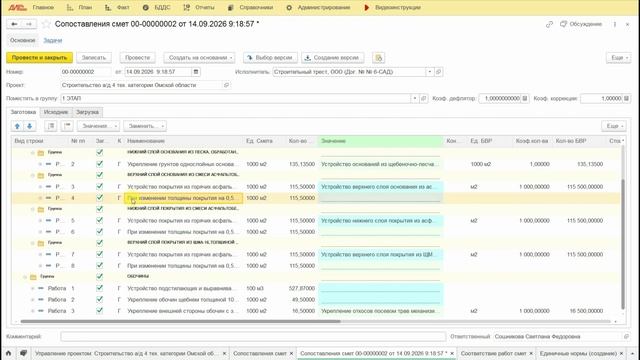Toggle checkbox for Устройство подстилающих work row
640x360 pixels.
(100, 288)
